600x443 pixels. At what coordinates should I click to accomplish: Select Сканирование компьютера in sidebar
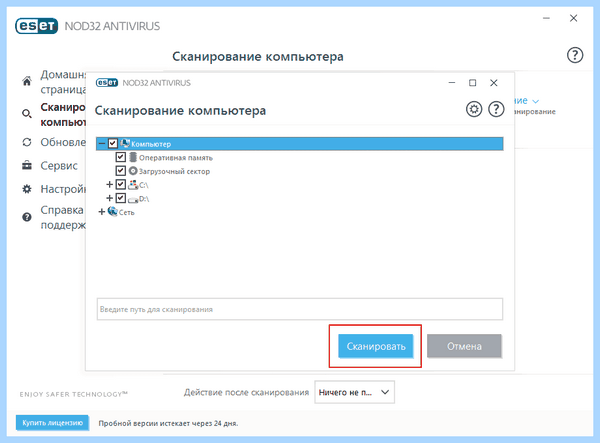pos(63,114)
